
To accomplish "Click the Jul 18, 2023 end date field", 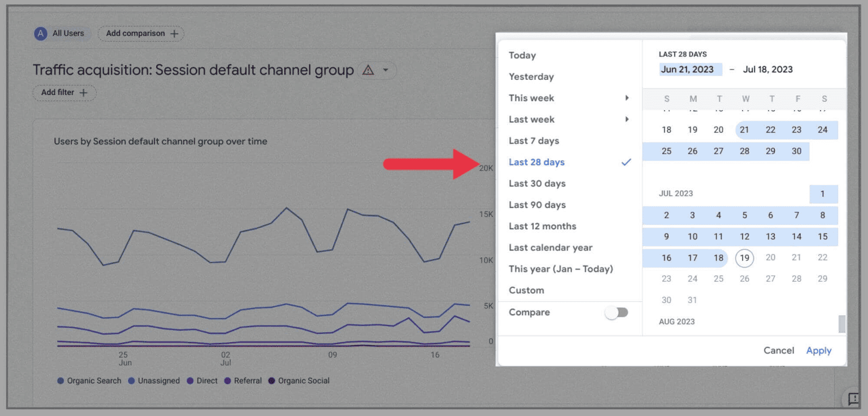I will (768, 70).
